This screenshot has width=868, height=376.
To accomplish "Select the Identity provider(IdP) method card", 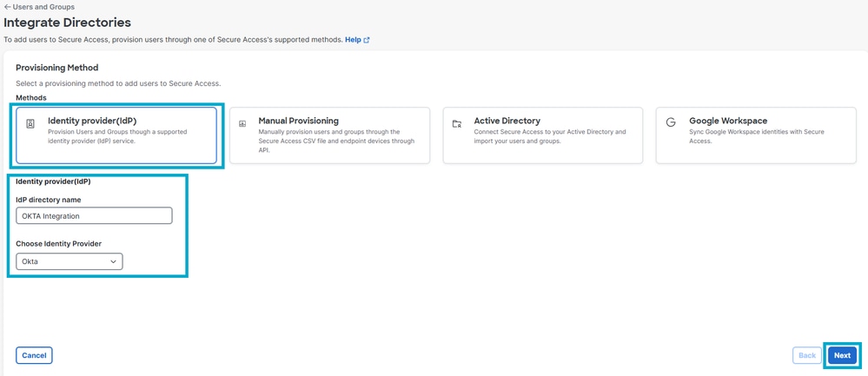I will [x=116, y=135].
